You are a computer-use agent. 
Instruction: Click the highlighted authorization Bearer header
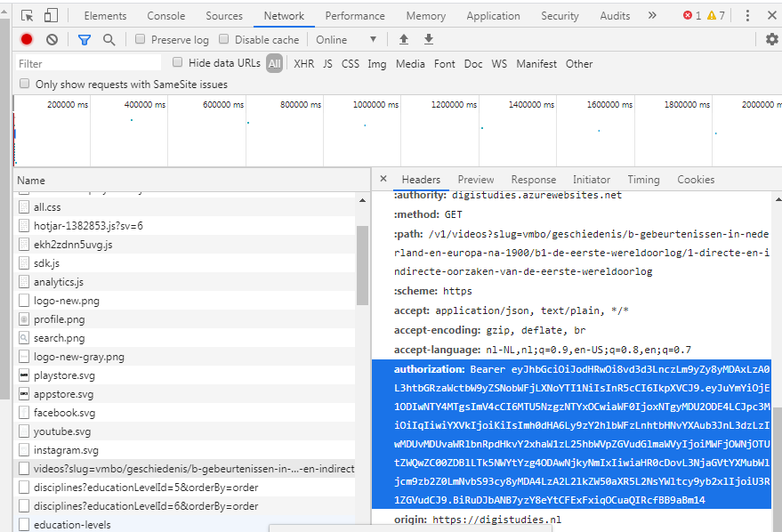click(571, 434)
